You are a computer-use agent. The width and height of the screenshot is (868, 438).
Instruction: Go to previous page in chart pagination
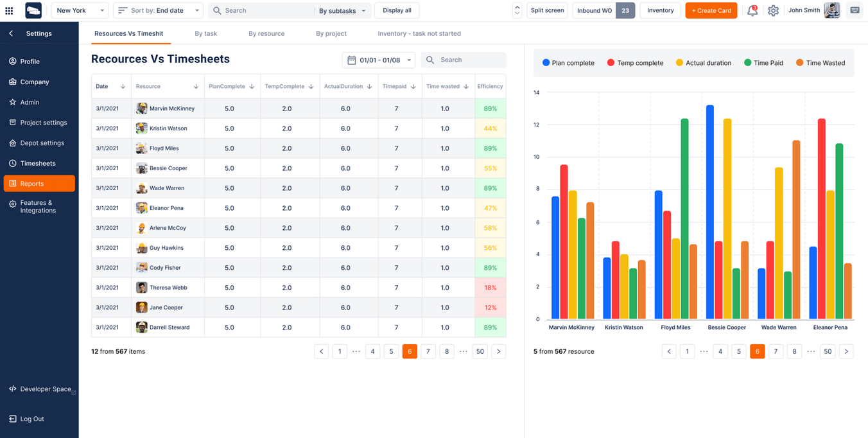[669, 351]
